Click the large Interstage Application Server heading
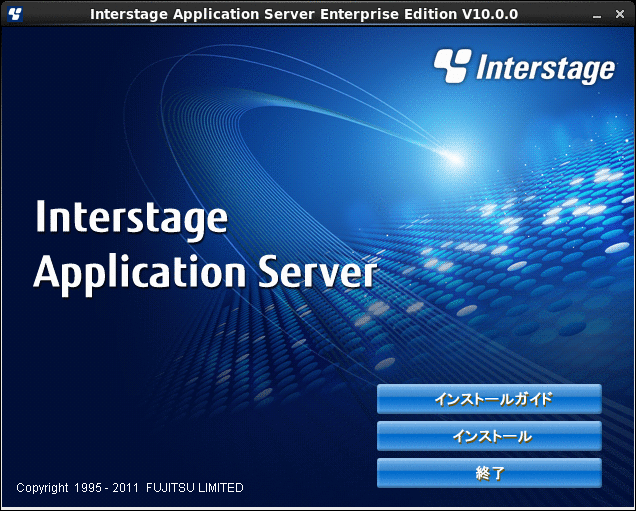This screenshot has width=636, height=511. (x=205, y=247)
